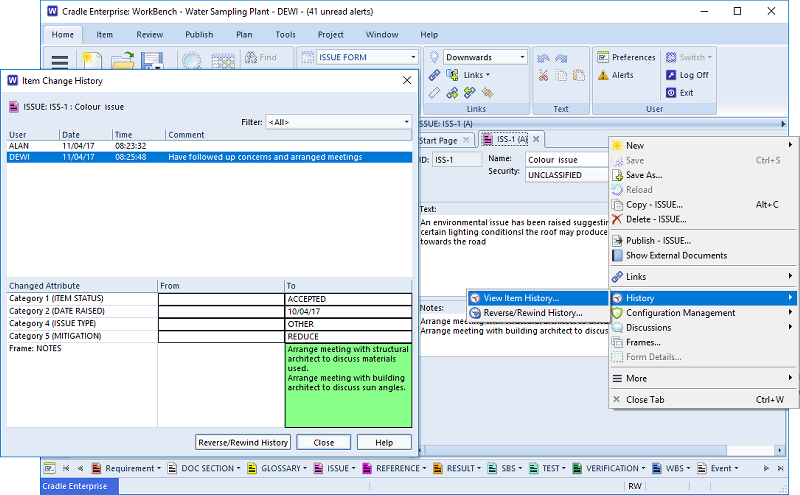The image size is (800, 495).
Task: Click the Find binoculars button
Action: (x=261, y=57)
